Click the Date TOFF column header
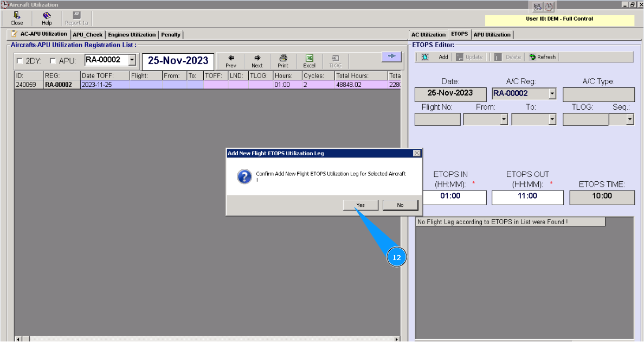Image resolution: width=644 pixels, height=342 pixels. (105, 75)
